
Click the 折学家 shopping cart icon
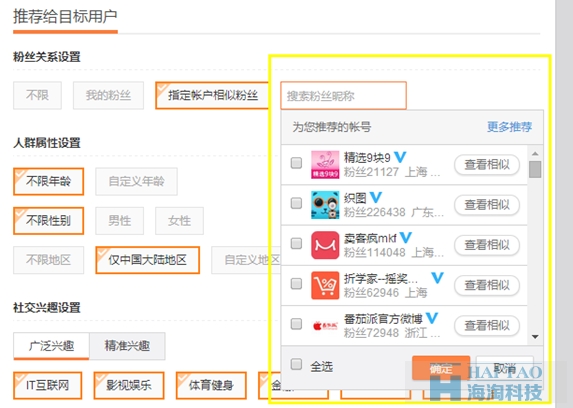tap(325, 285)
